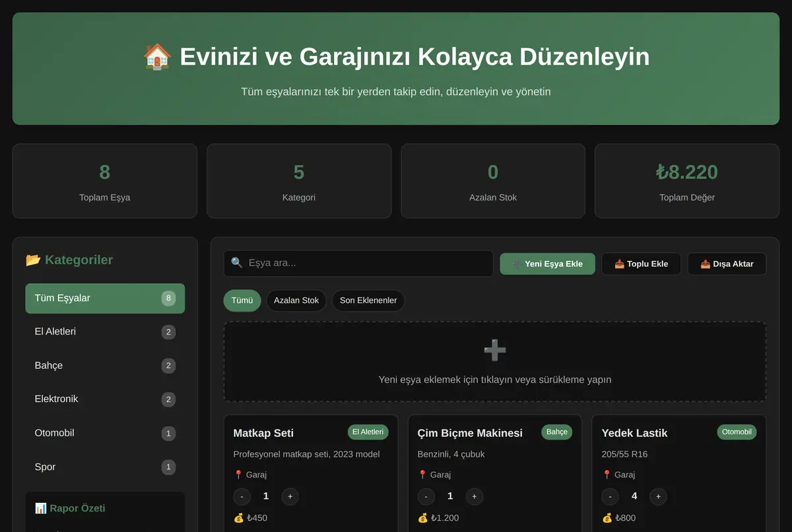Image resolution: width=792 pixels, height=532 pixels.
Task: Show Son Eklenenler items
Action: coord(368,300)
